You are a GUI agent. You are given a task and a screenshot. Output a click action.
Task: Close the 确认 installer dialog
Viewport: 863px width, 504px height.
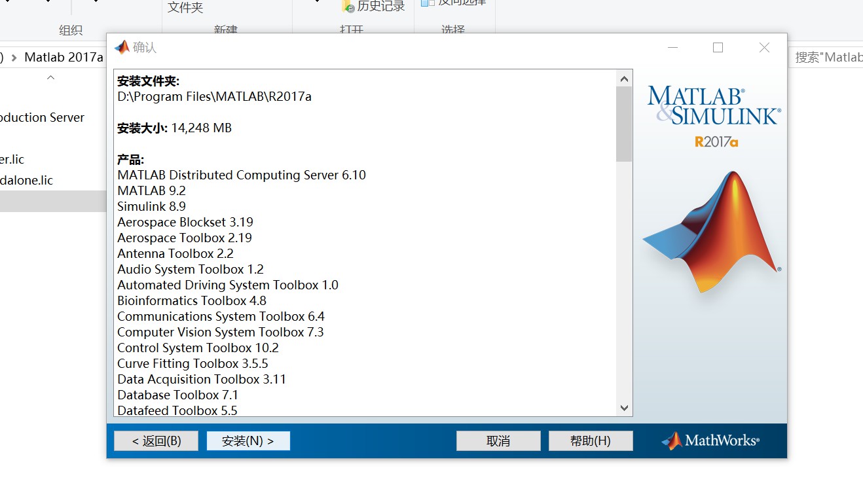point(764,47)
